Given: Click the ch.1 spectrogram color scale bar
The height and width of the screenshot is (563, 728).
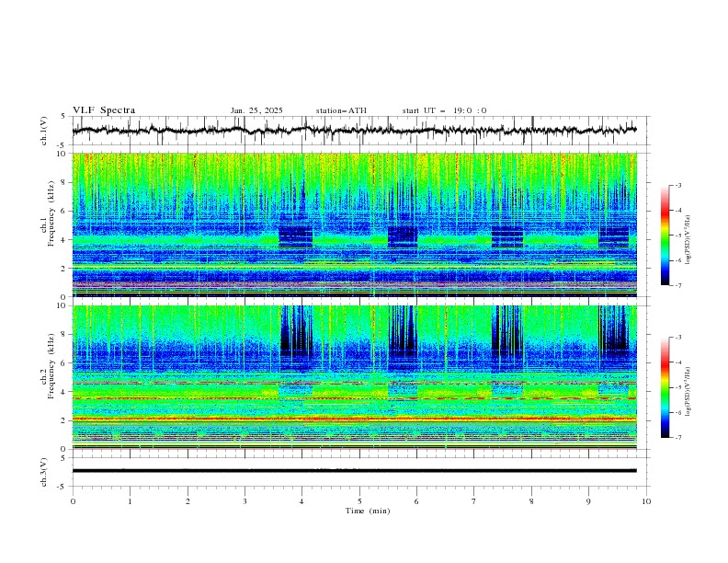Looking at the screenshot, I should (x=665, y=236).
